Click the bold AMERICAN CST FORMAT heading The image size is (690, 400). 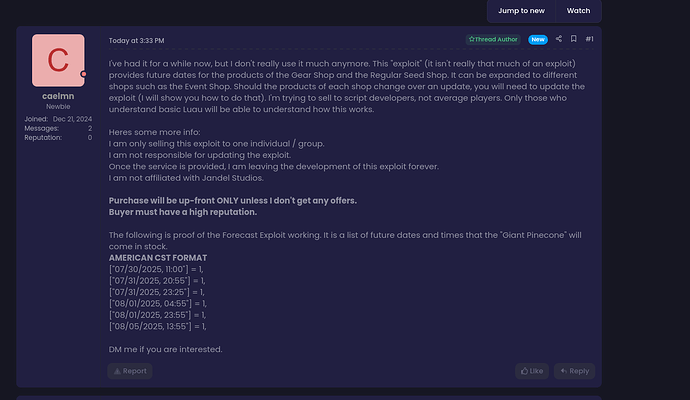(158, 258)
